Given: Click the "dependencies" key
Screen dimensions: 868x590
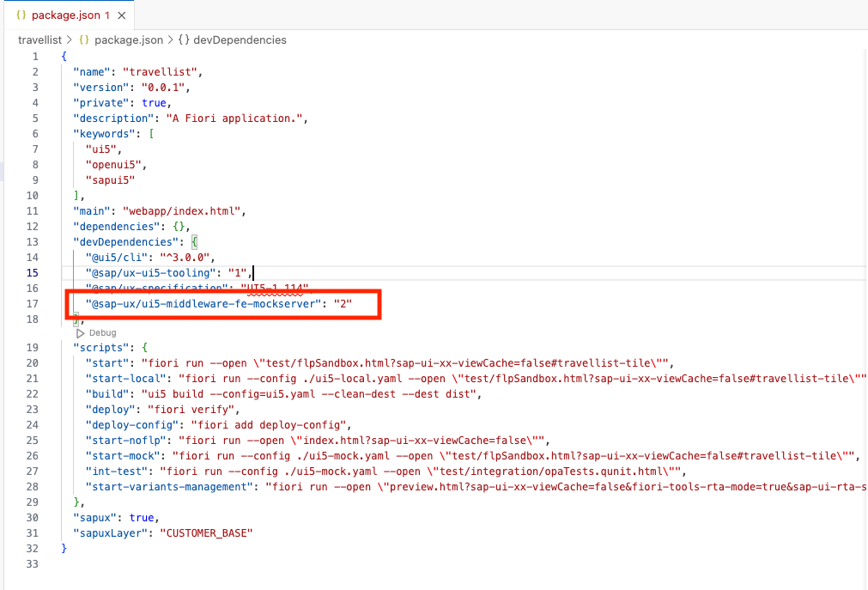Looking at the screenshot, I should (117, 227).
